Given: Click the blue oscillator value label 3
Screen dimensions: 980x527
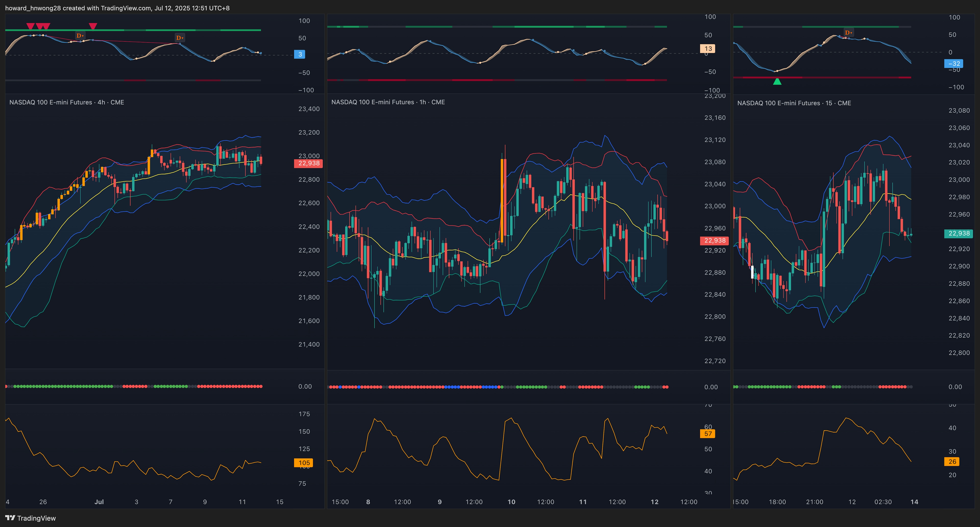Looking at the screenshot, I should tap(300, 54).
